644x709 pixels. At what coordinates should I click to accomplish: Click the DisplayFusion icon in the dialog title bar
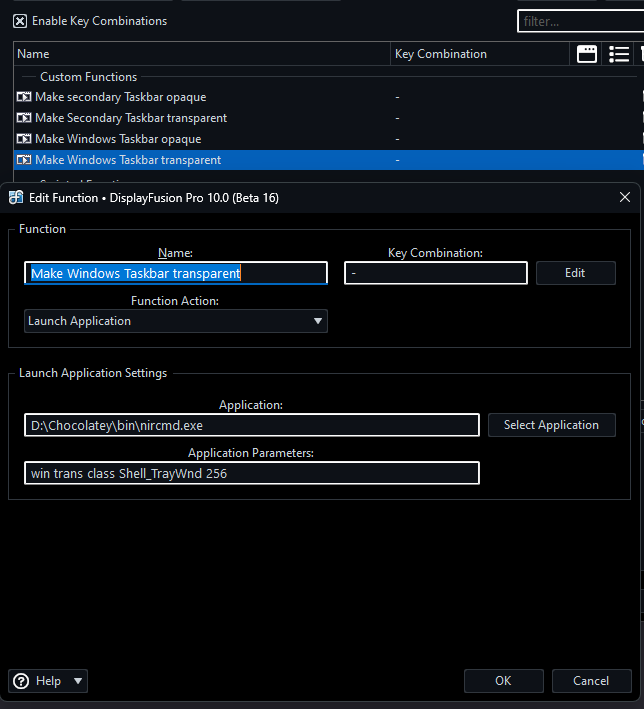(16, 198)
